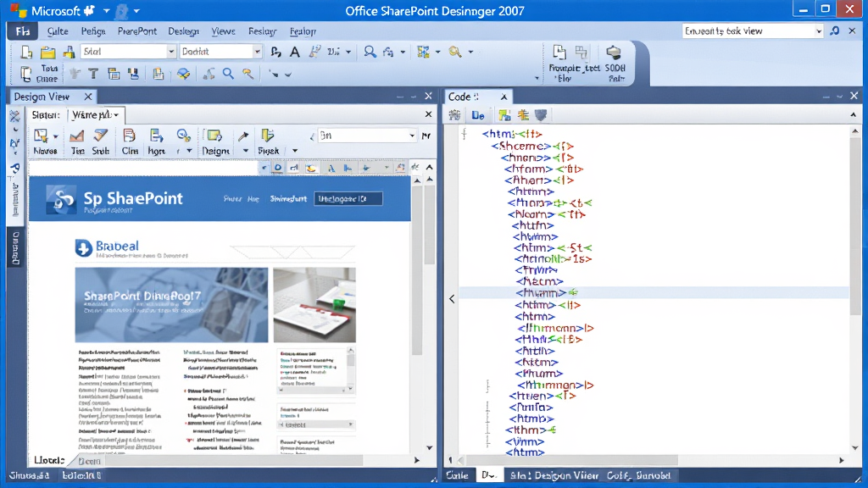The height and width of the screenshot is (488, 868).
Task: Click the Frontpie page icon at toolbar right
Action: click(x=559, y=53)
